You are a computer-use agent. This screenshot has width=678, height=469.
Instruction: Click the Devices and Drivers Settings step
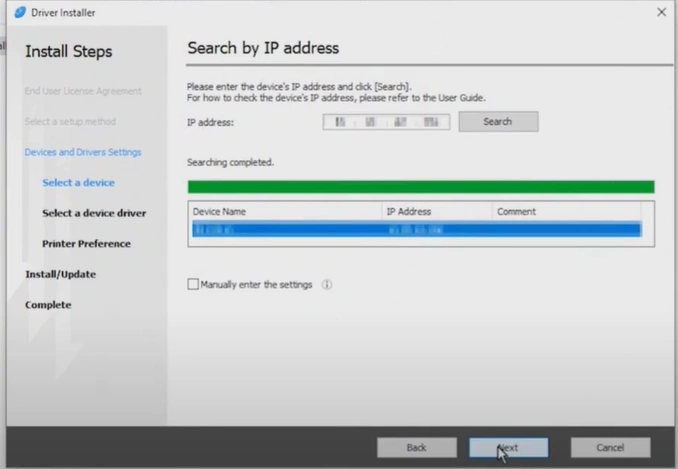(x=83, y=152)
